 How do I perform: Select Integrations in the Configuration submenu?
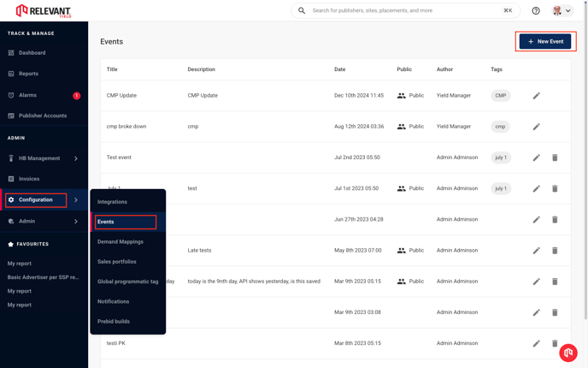coord(112,202)
